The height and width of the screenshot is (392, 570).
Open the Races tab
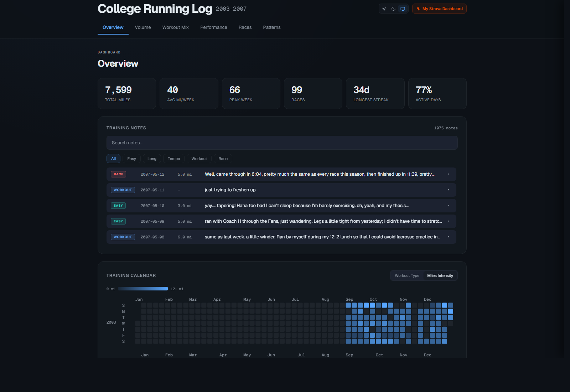245,27
